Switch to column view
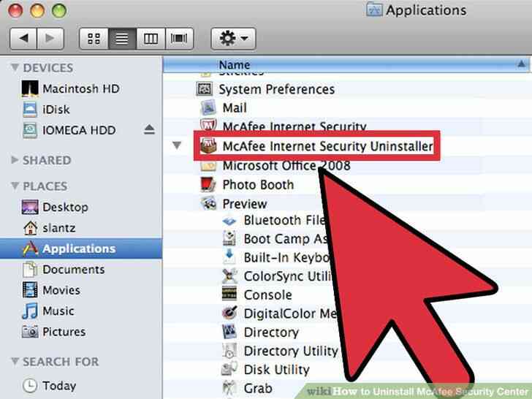The image size is (532, 399). click(151, 38)
